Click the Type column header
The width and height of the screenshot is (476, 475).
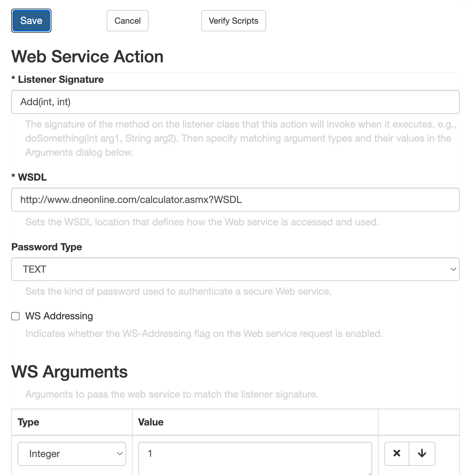click(28, 422)
